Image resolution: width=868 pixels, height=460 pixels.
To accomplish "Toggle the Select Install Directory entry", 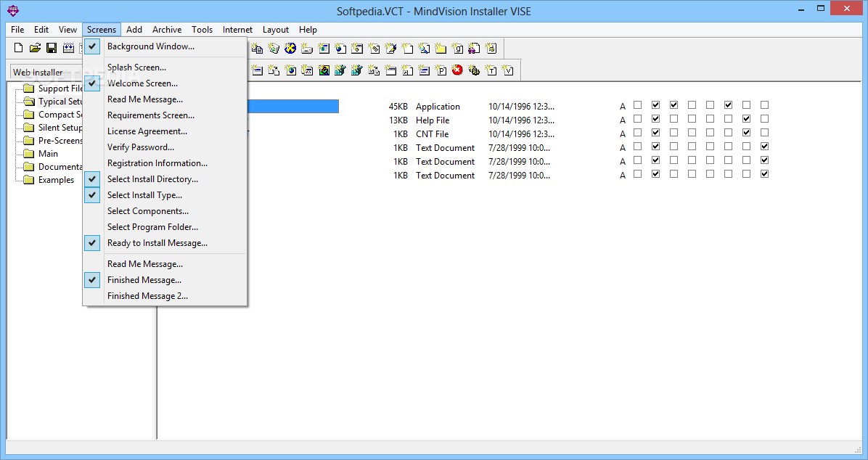I will click(165, 179).
